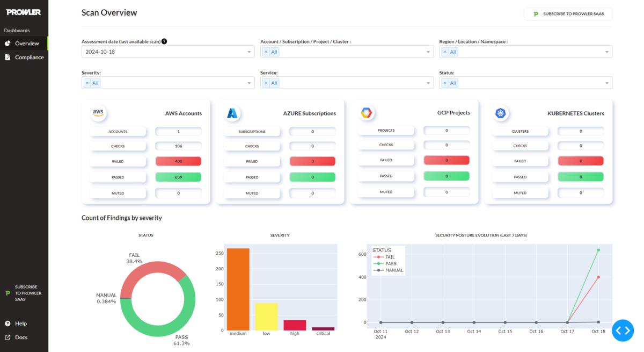Open the Compliance dashboard

click(24, 57)
